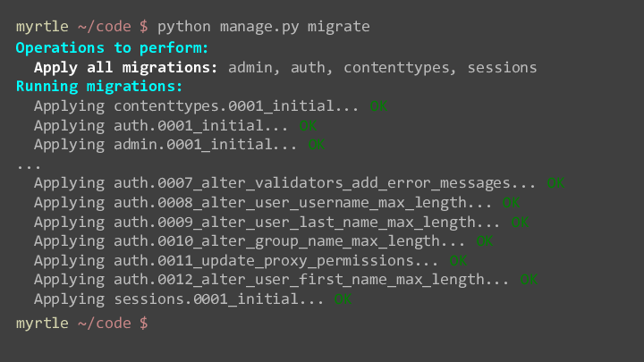
Task: Click the contenttypes.0001_initial line
Action: [211, 106]
